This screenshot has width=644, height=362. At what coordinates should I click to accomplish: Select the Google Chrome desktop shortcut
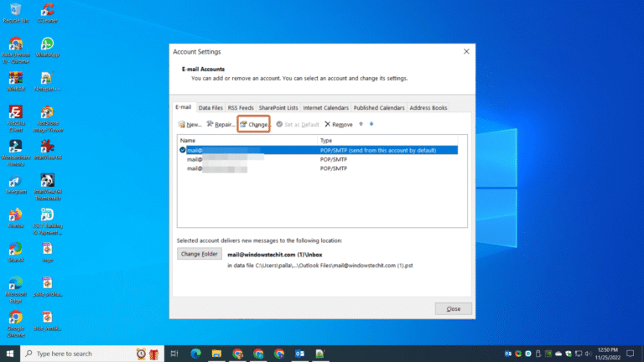16,323
